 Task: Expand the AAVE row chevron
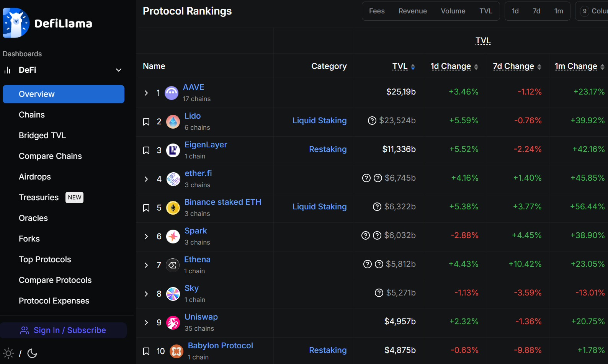click(x=146, y=93)
